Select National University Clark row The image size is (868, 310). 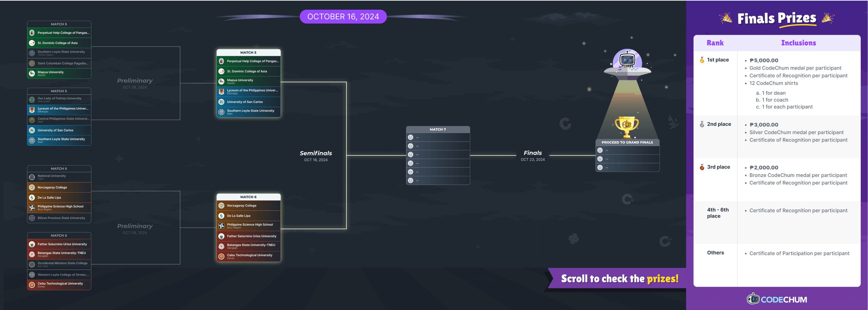click(x=59, y=177)
